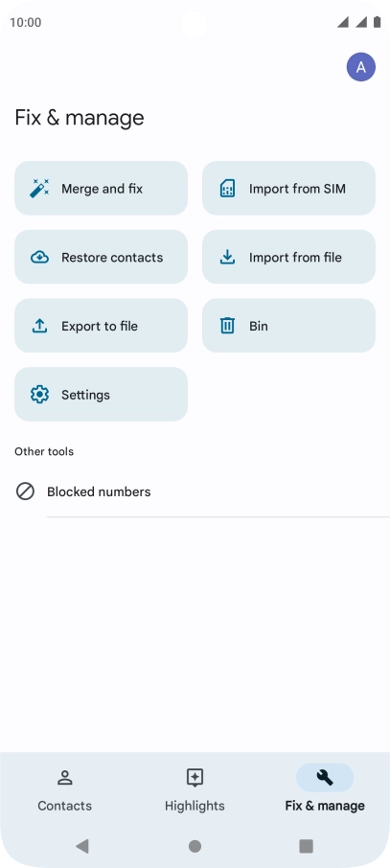Open Import from SIM
This screenshot has width=390, height=868.
point(288,188)
